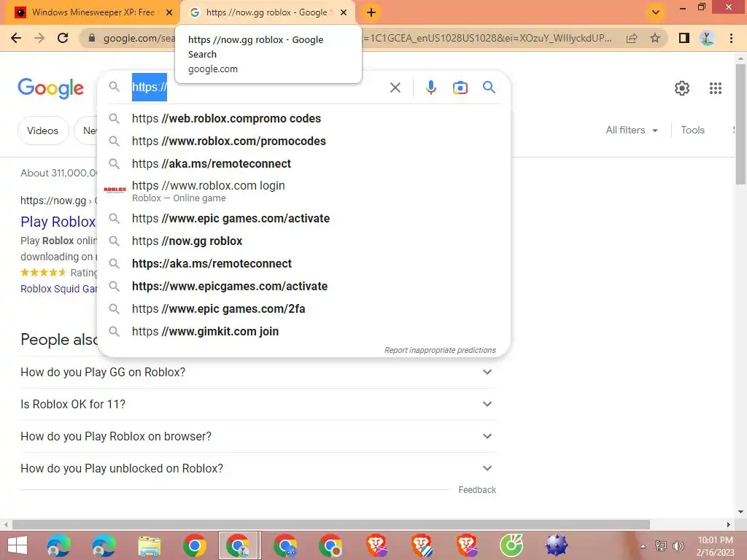Open Google Lens camera search

coord(460,87)
